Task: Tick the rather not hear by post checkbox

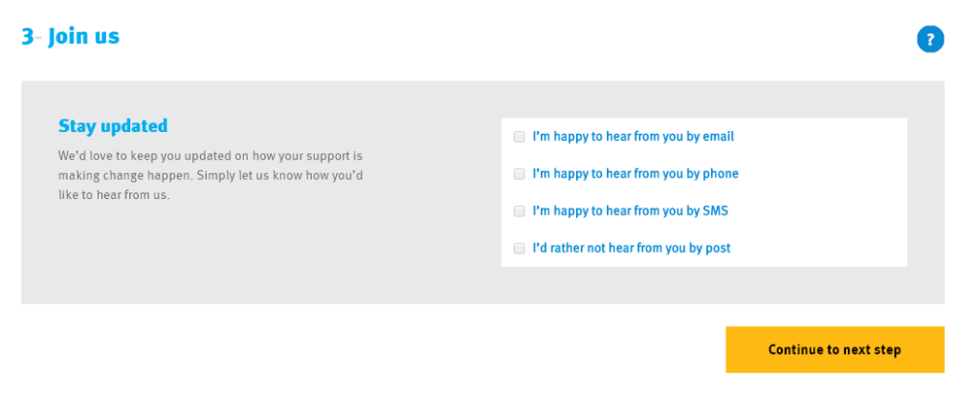Action: click(520, 248)
